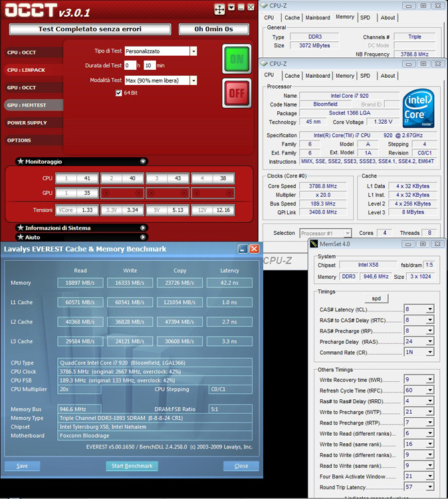Switch to CPU tab in back CPU-Z window
Screen dimensions: 448x499
coord(269,18)
